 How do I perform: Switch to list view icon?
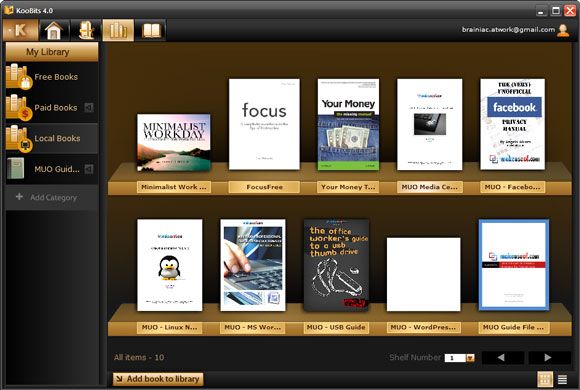coord(562,379)
